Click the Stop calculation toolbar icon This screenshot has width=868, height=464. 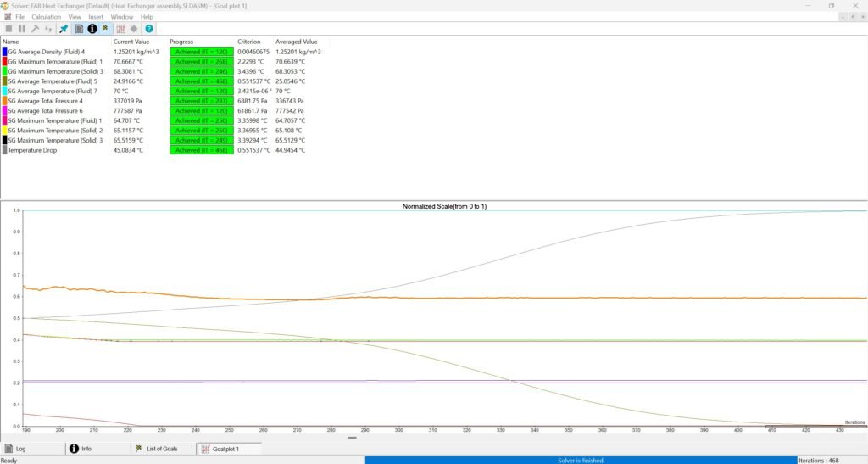[9, 28]
